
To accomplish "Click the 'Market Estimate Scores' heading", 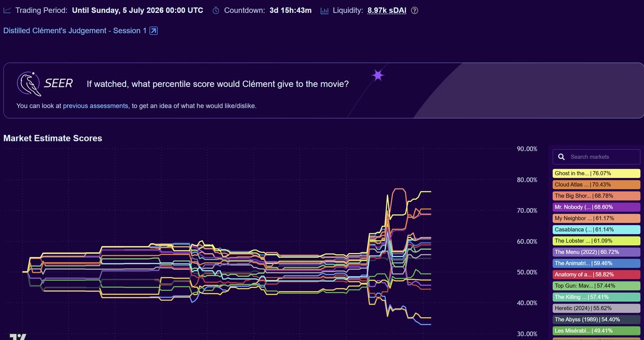I will pyautogui.click(x=53, y=138).
